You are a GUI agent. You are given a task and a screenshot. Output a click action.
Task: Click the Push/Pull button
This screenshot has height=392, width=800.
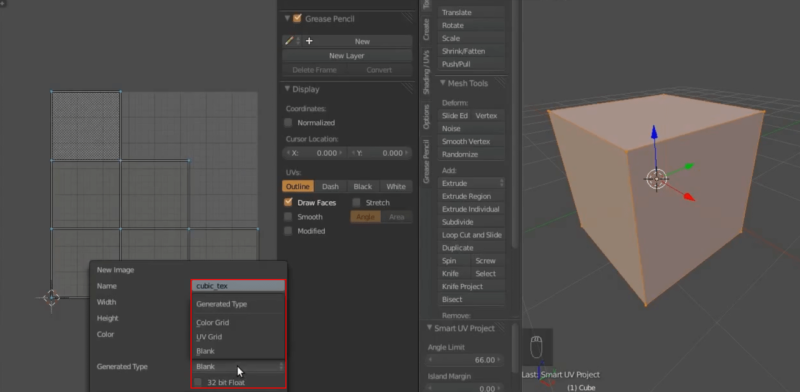pos(472,64)
